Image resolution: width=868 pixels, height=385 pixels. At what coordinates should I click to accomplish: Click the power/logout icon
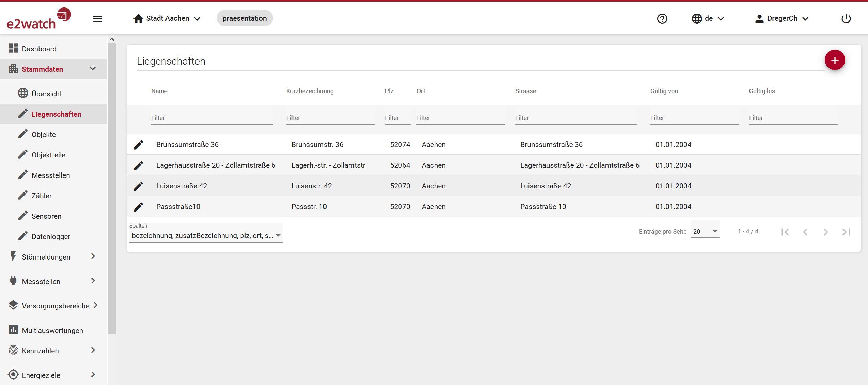coord(846,18)
